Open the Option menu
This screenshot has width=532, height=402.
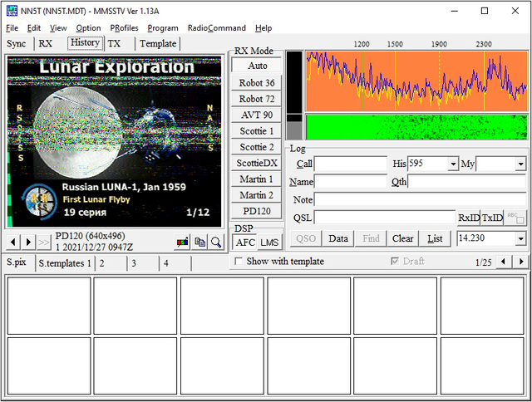coord(88,27)
